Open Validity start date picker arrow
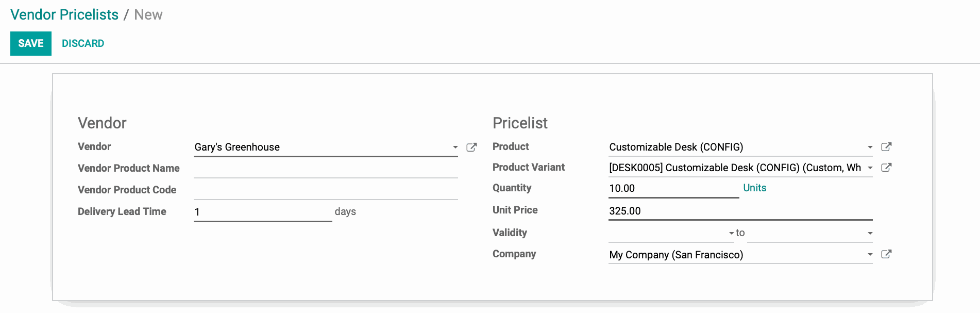 tap(731, 234)
